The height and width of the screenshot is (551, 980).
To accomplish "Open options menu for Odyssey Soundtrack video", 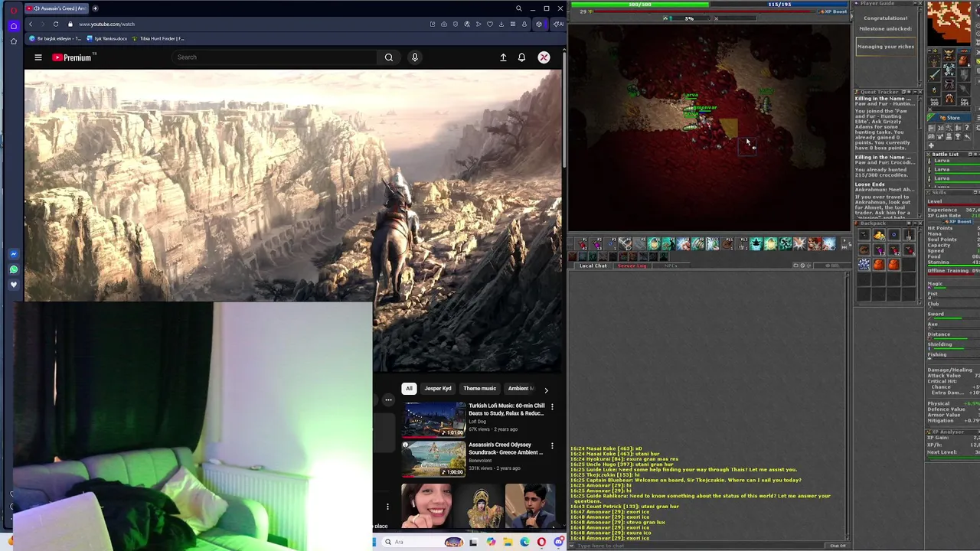I will click(552, 445).
